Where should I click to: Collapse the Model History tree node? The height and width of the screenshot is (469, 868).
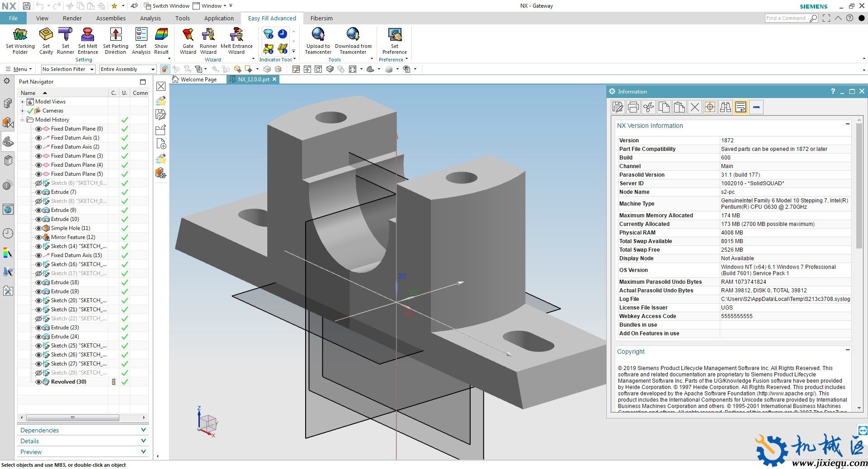[22, 120]
